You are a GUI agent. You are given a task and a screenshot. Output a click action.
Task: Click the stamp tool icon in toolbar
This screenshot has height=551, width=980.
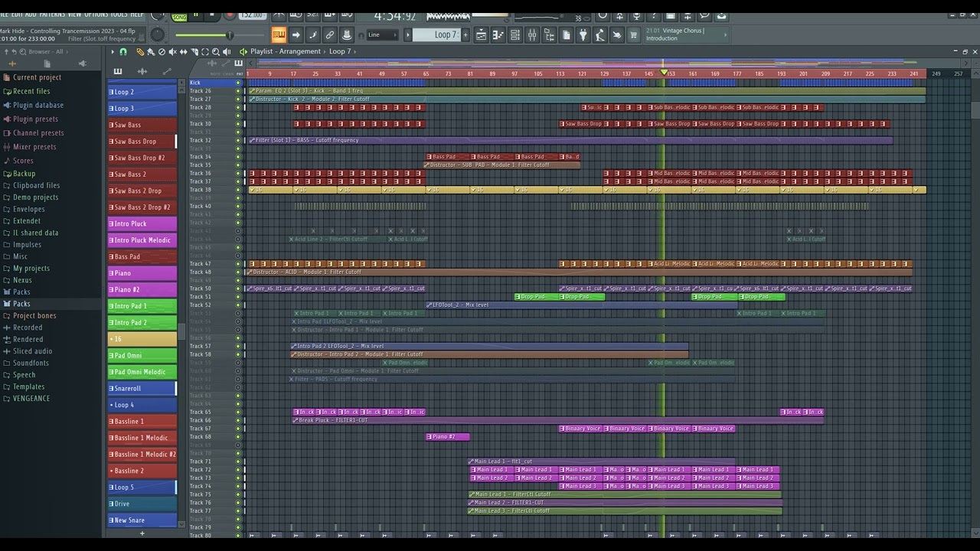(x=347, y=34)
